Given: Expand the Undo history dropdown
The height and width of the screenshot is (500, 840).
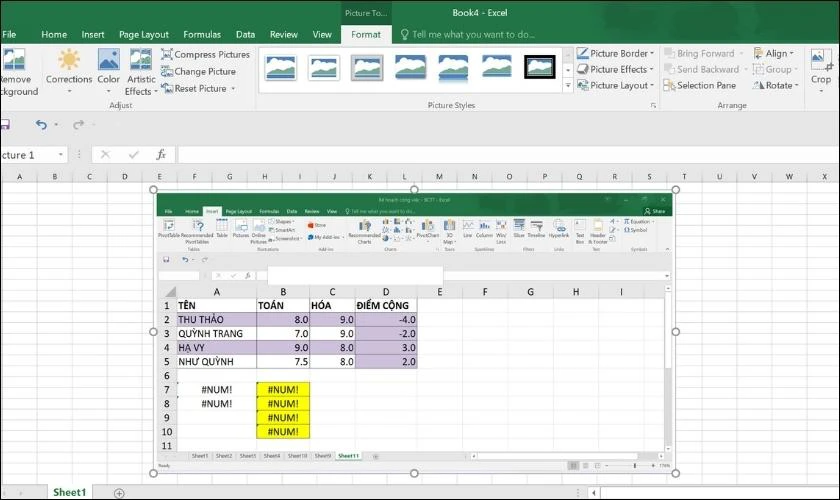Looking at the screenshot, I should coord(56,124).
